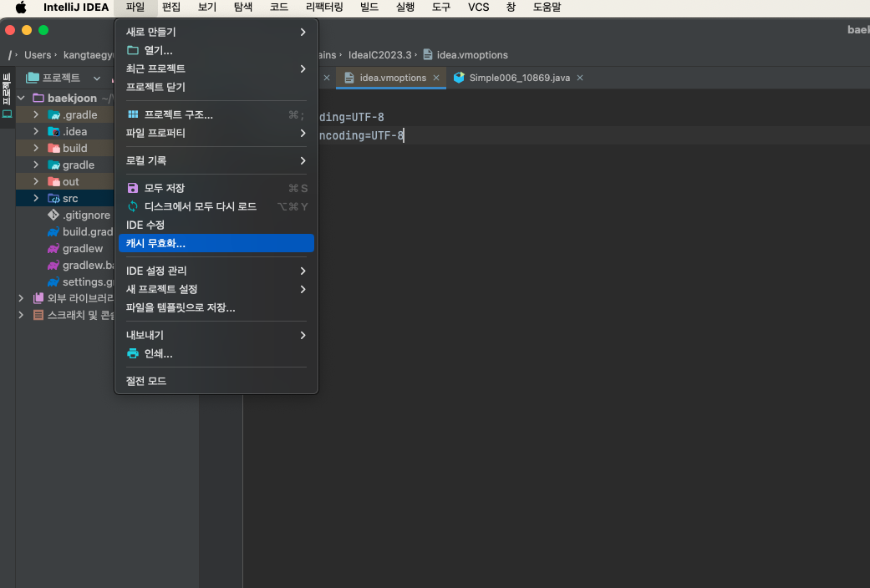This screenshot has height=588, width=870.
Task: Select .gitignore file in tree
Action: pos(86,215)
